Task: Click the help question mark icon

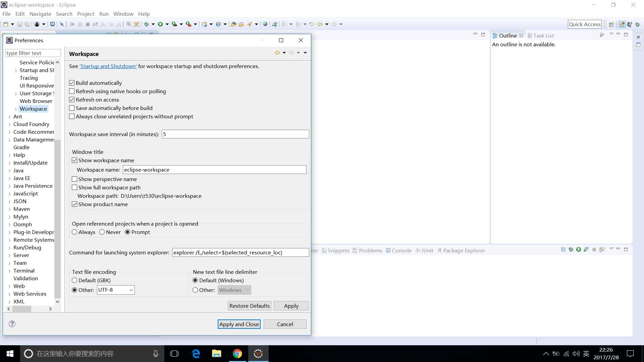Action: [12, 324]
